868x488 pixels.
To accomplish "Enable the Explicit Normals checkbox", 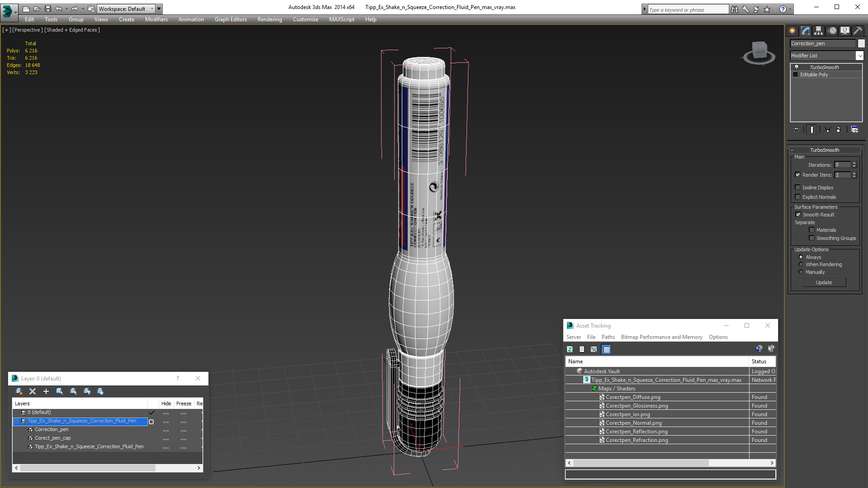I will (797, 197).
